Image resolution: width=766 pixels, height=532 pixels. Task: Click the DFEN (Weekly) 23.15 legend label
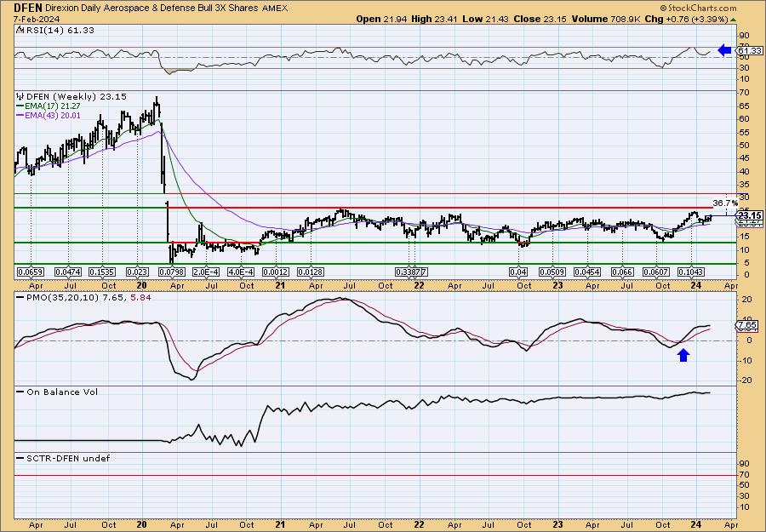point(77,97)
